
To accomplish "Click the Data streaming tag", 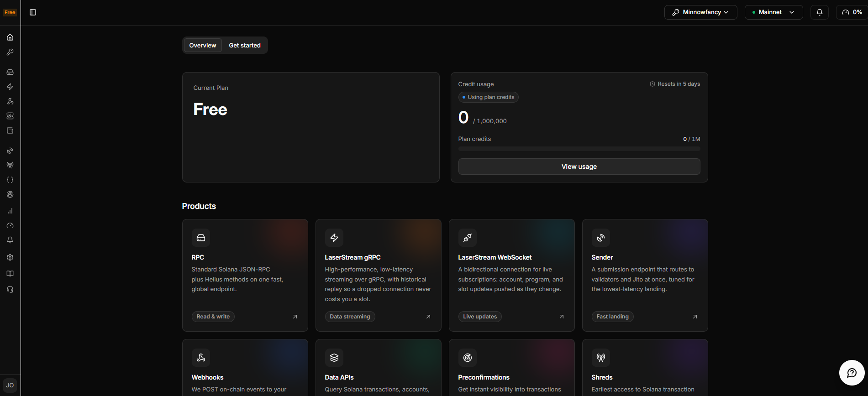I will pyautogui.click(x=350, y=317).
